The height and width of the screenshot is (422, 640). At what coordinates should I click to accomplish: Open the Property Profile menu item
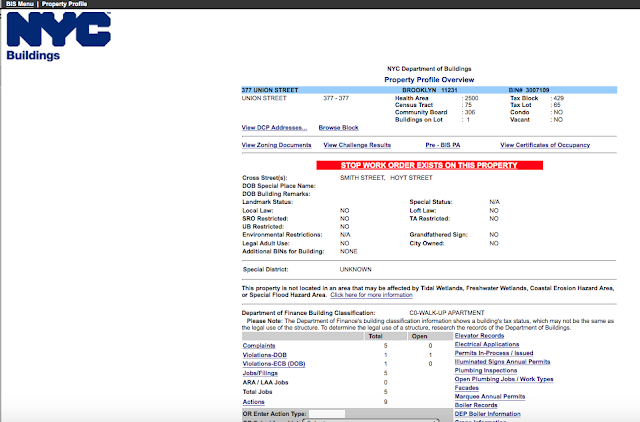tap(64, 4)
